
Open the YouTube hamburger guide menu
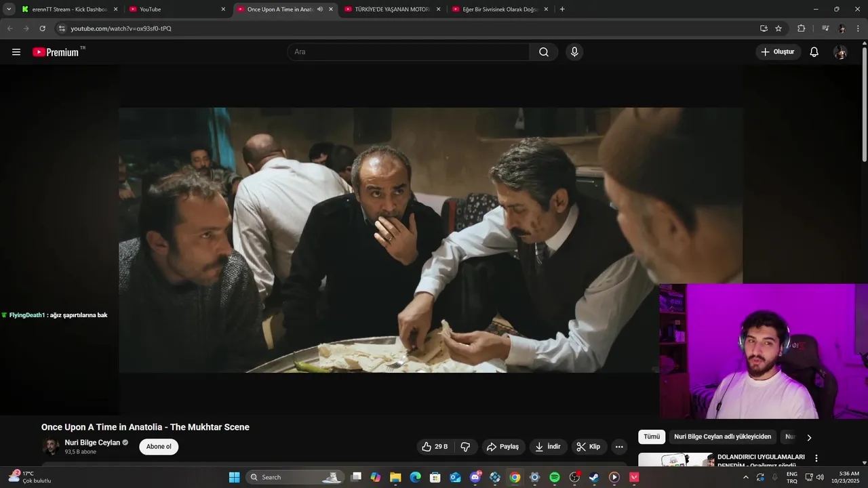click(x=16, y=52)
